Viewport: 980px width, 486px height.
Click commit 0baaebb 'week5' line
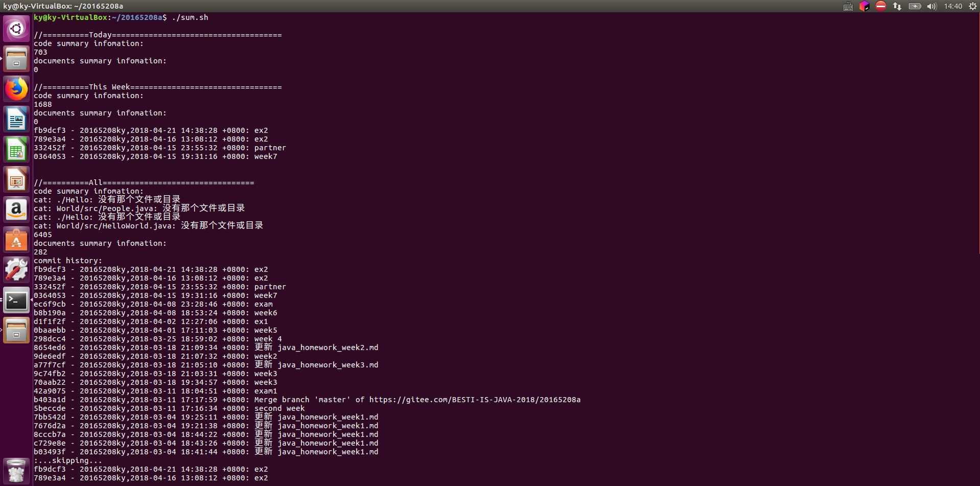[155, 330]
